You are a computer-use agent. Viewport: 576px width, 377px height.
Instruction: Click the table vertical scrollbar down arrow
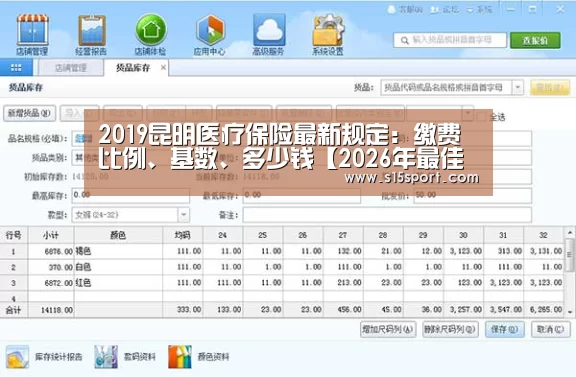tap(570, 312)
